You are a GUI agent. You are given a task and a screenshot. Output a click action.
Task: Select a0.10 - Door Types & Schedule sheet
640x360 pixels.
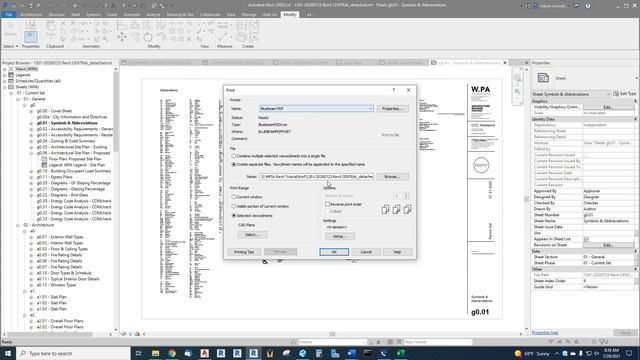point(64,273)
